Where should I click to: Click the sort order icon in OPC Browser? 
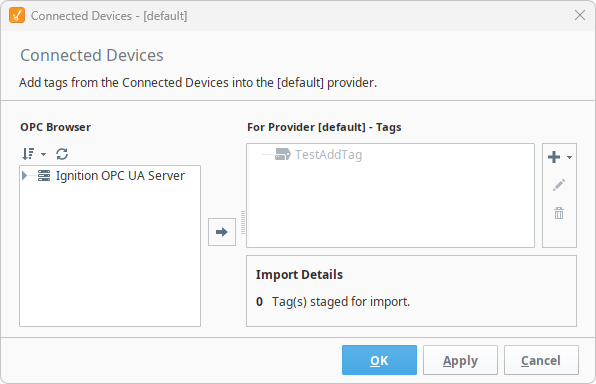28,154
